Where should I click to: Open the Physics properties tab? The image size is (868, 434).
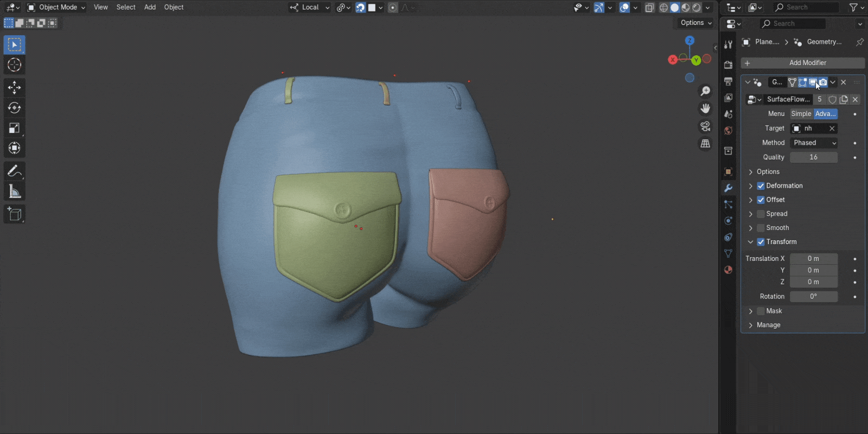[x=728, y=221]
